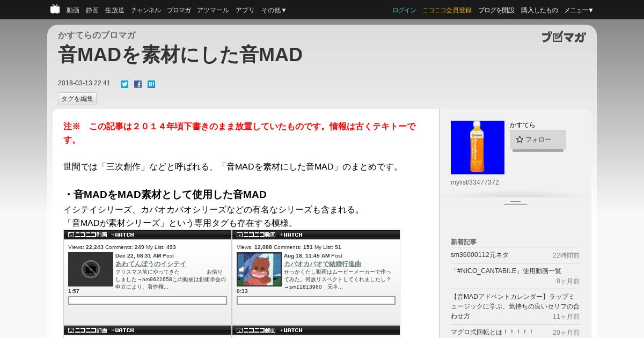The width and height of the screenshot is (644, 338).
Task: Click the article title 音MADを素材にした音MAD
Action: tap(180, 55)
